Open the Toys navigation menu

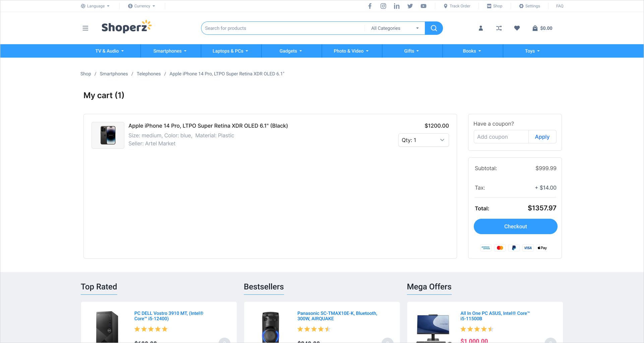pos(532,51)
